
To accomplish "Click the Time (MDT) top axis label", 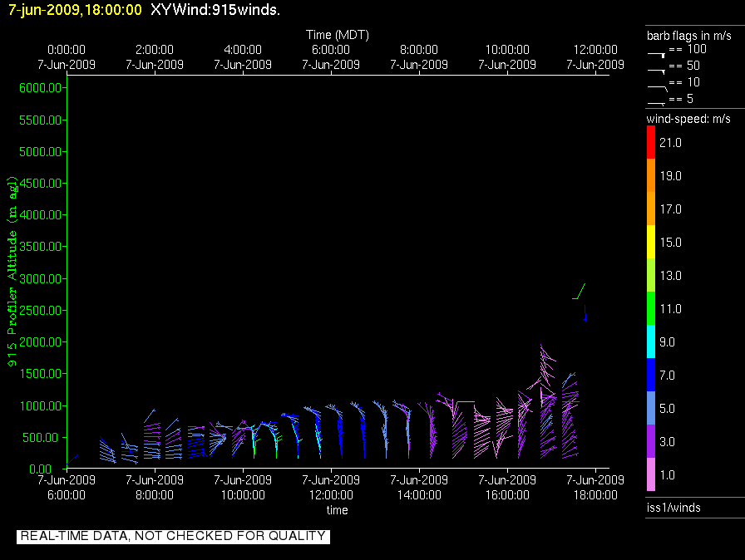I will (337, 35).
